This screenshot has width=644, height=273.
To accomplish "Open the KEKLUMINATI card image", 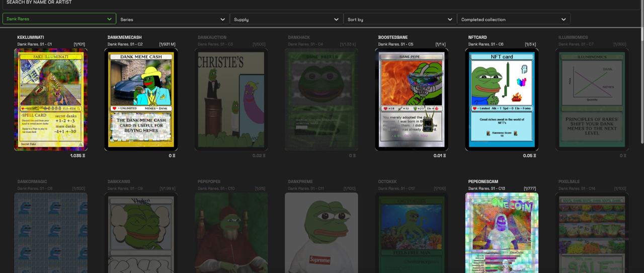I will coord(51,99).
